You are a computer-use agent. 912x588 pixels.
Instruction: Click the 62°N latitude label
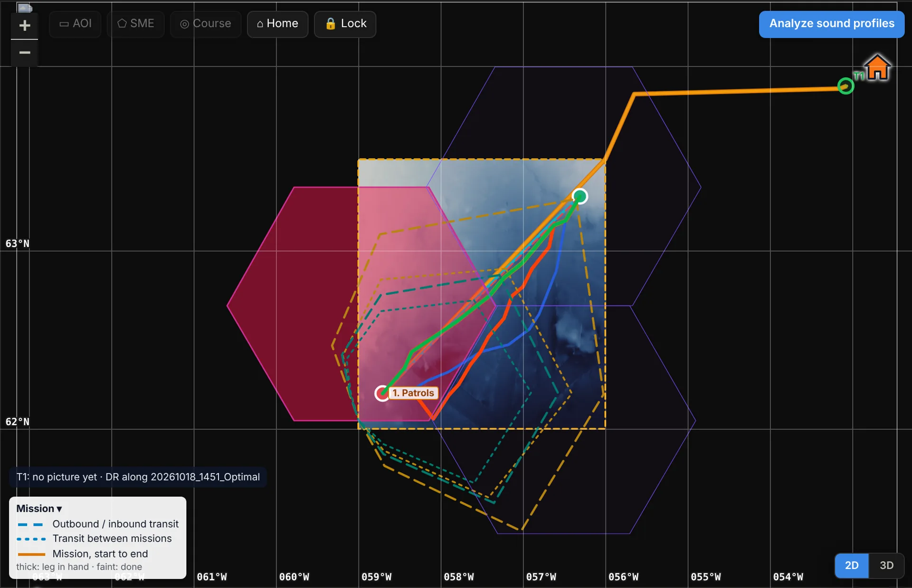[x=17, y=422]
